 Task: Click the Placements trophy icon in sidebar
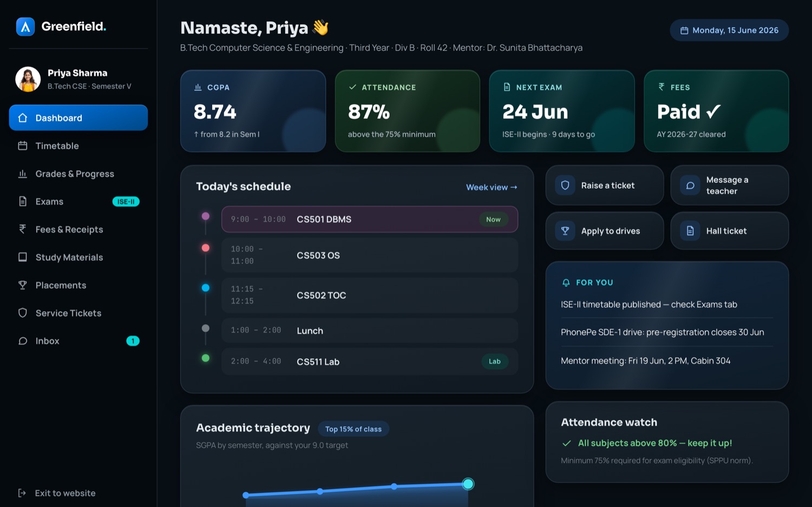pyautogui.click(x=23, y=285)
